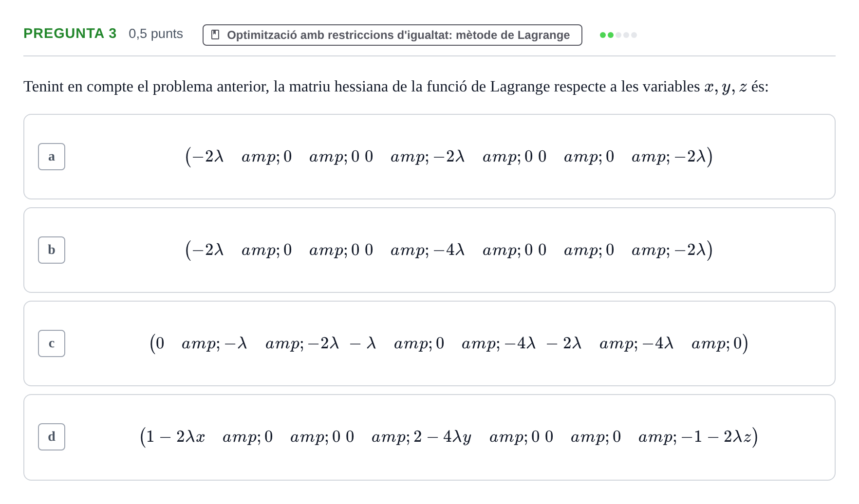Click the matrix formula with 1 − 2λx in option d

point(449,437)
